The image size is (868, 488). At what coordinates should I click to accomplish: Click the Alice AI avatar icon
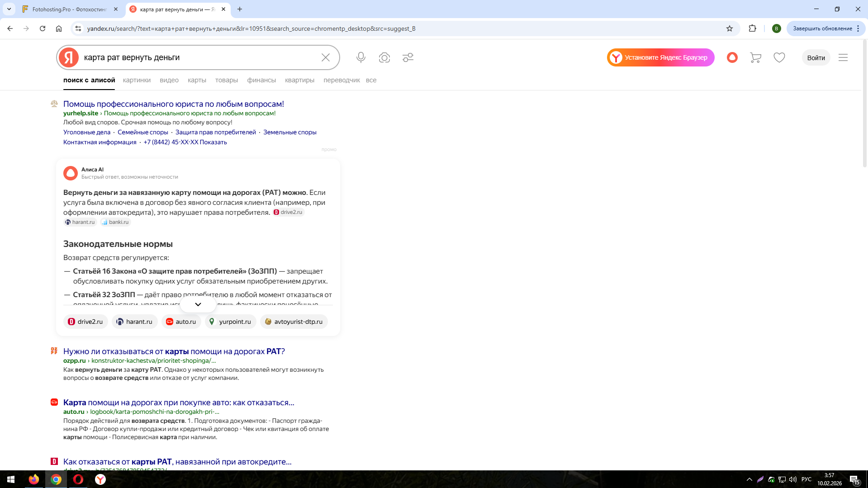click(71, 173)
